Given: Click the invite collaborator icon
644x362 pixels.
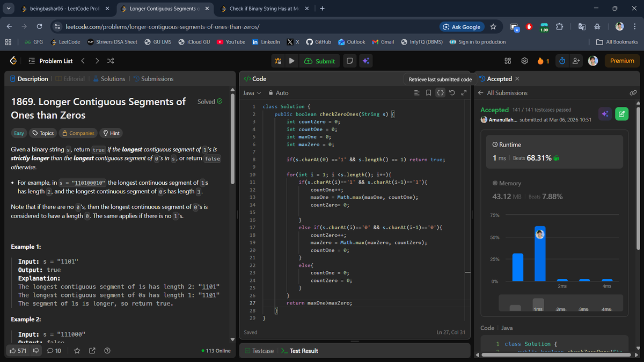Looking at the screenshot, I should point(576,61).
